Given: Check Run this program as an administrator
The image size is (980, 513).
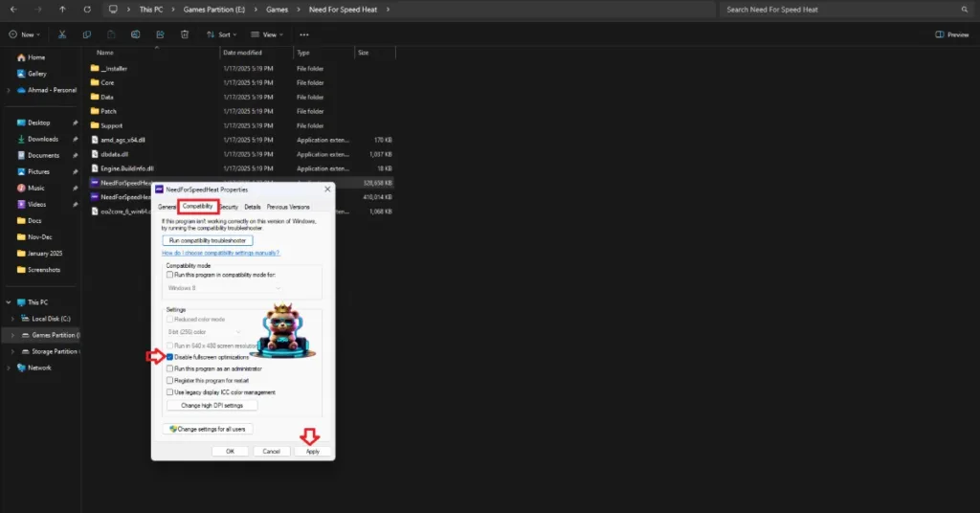Looking at the screenshot, I should tap(169, 368).
